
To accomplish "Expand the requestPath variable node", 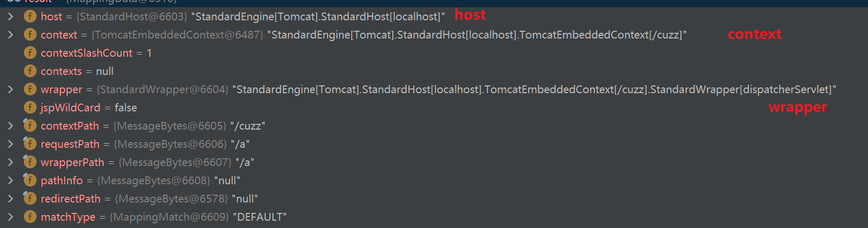I will 10,144.
